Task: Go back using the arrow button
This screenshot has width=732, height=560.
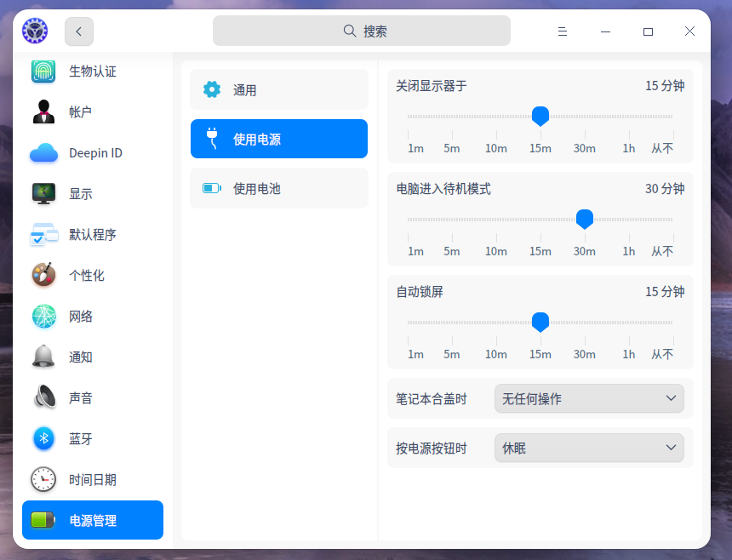Action: (79, 31)
